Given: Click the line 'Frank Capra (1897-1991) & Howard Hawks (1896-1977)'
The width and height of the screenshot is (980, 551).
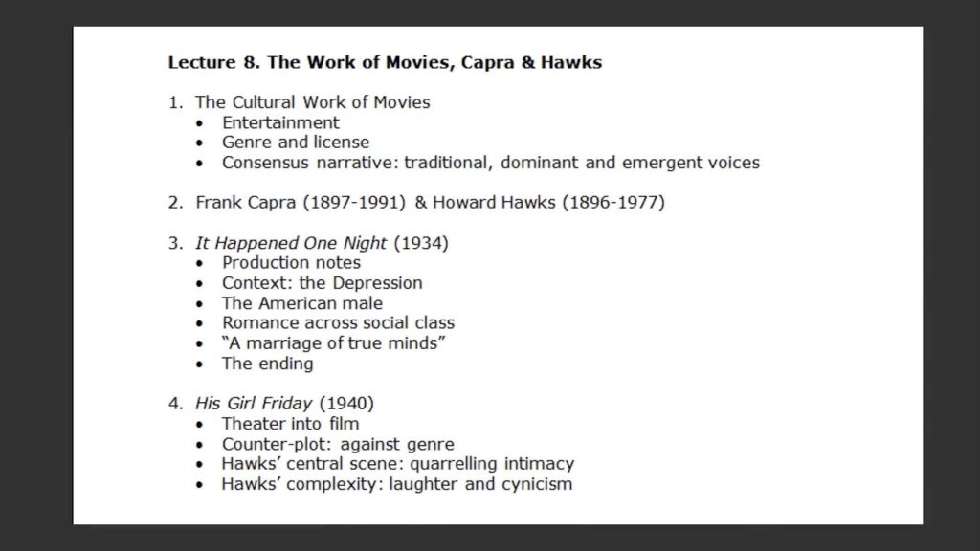Looking at the screenshot, I should 430,203.
